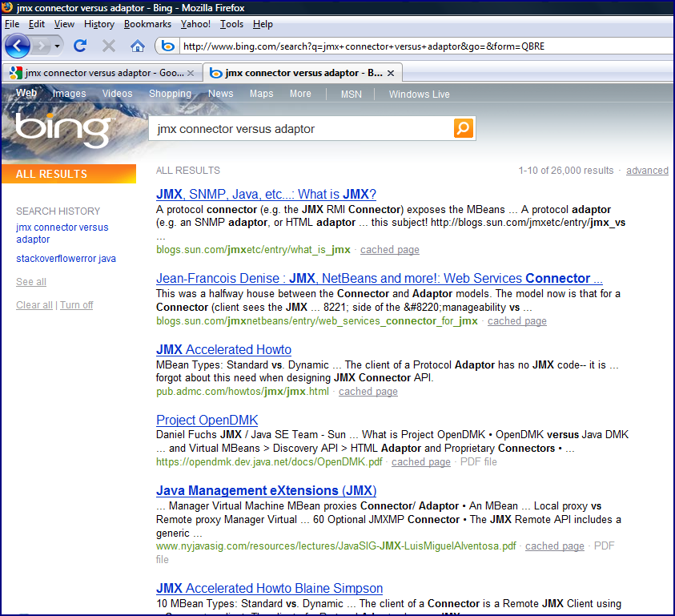Go to the Home page icon
The height and width of the screenshot is (616, 675).
(x=138, y=46)
